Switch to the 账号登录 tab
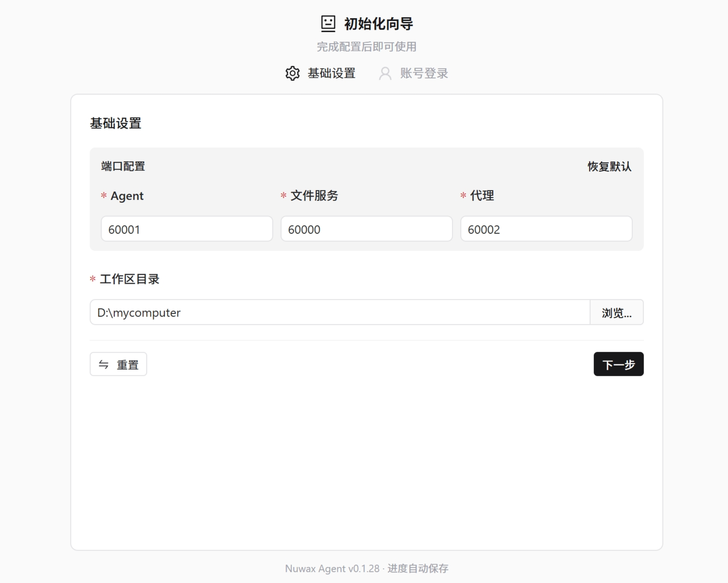The width and height of the screenshot is (728, 583). [424, 73]
